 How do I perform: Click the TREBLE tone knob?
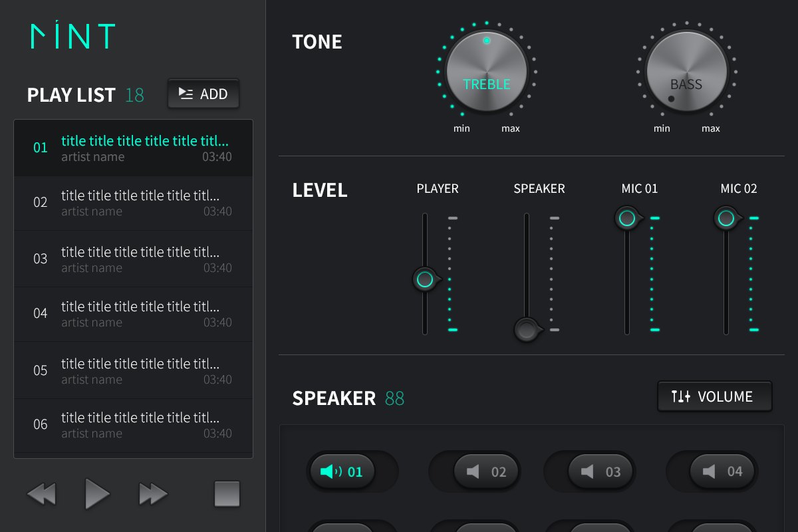click(487, 71)
